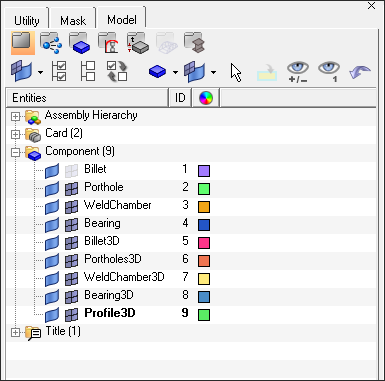Collapse the Component (9) folder
This screenshot has width=385, height=381.
pyautogui.click(x=15, y=152)
